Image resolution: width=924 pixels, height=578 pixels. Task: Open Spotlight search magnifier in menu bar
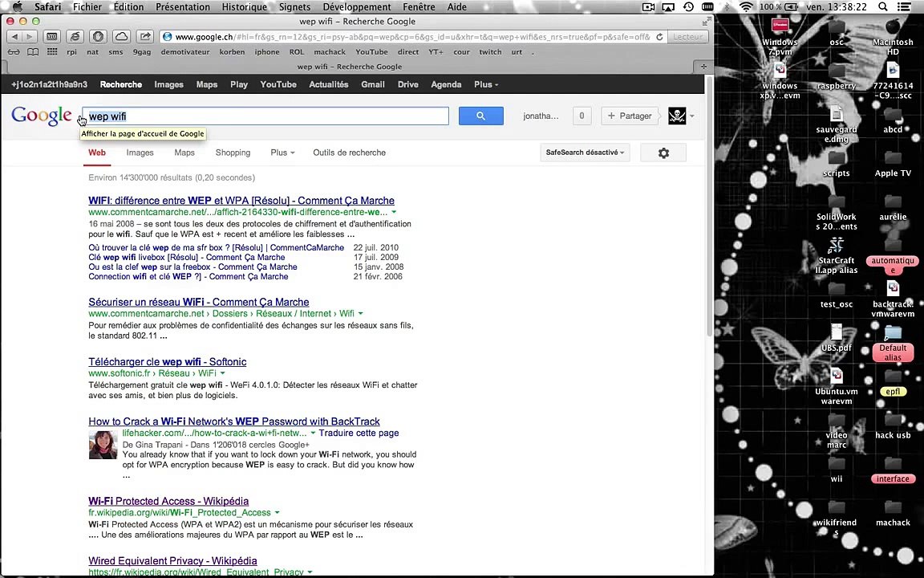(x=882, y=6)
